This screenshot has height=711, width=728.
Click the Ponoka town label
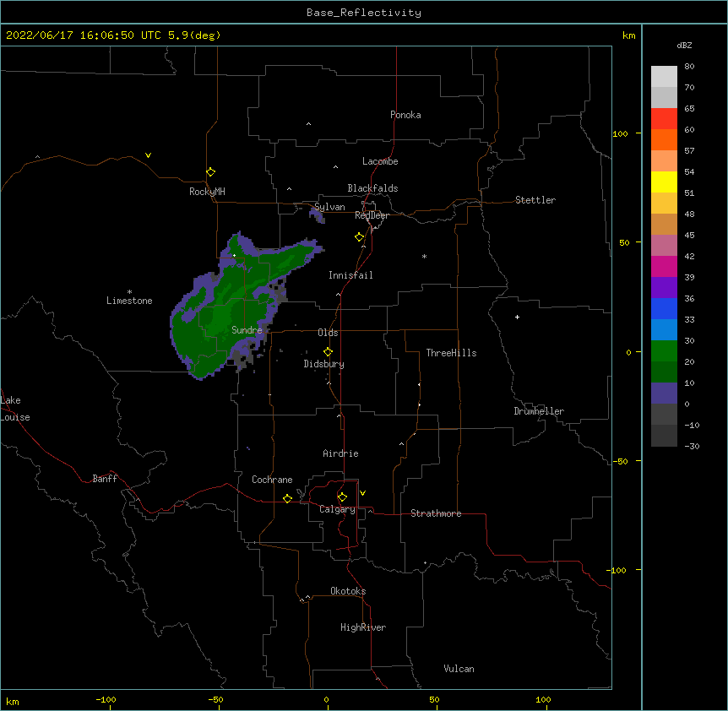(405, 115)
